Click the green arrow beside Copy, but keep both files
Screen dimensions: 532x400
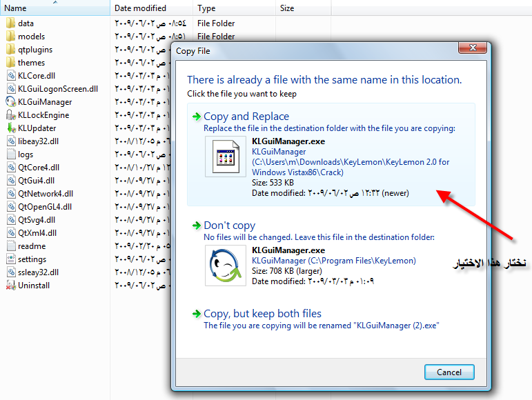pos(197,314)
